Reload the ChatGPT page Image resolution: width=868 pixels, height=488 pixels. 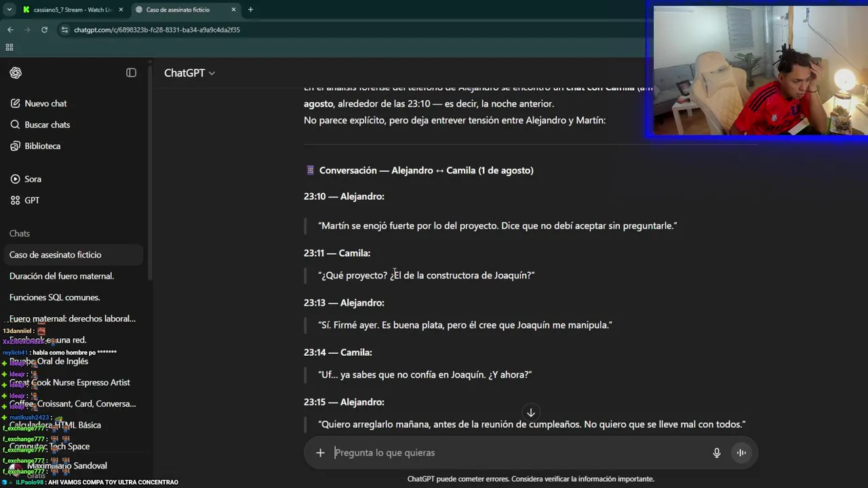click(44, 30)
